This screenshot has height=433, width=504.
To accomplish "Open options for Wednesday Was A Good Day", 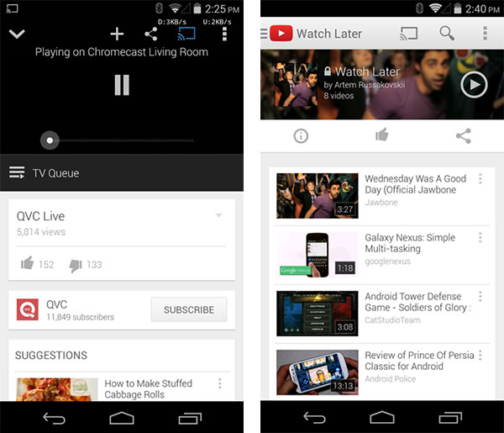I will (480, 178).
